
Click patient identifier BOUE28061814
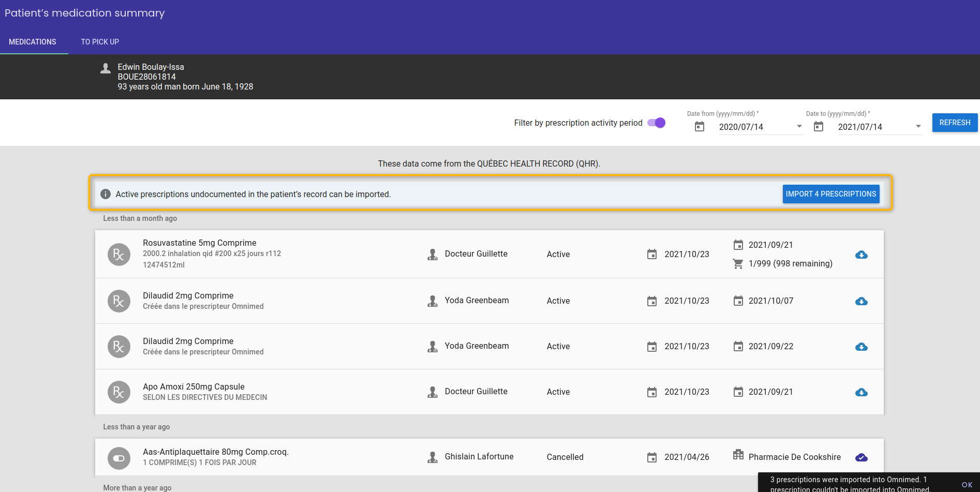[x=147, y=77]
